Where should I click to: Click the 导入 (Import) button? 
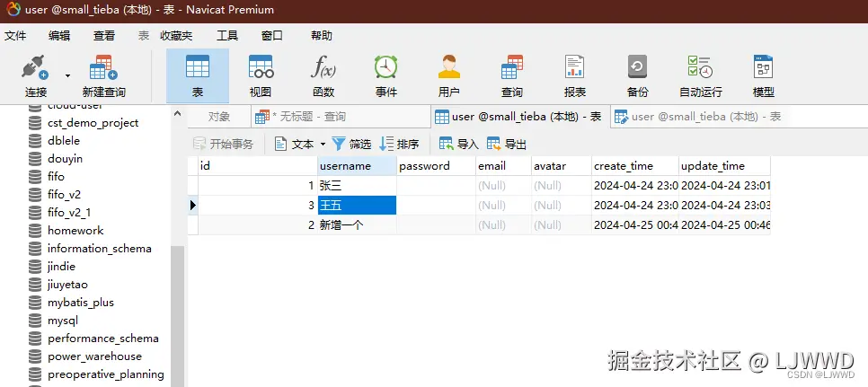[x=459, y=145]
